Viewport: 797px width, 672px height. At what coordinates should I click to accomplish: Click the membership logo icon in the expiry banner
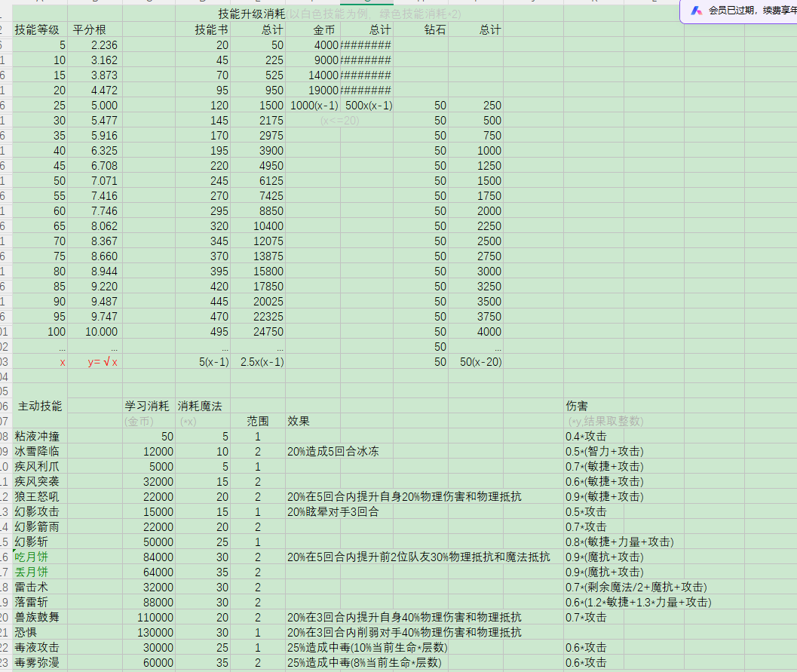(x=697, y=10)
